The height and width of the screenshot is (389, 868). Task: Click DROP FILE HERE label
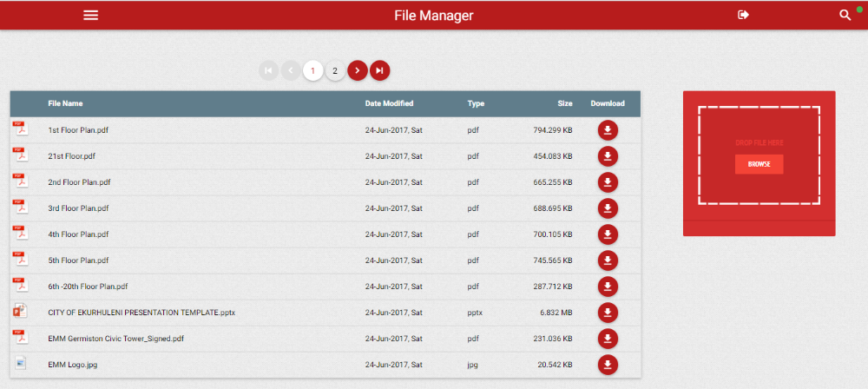[759, 143]
